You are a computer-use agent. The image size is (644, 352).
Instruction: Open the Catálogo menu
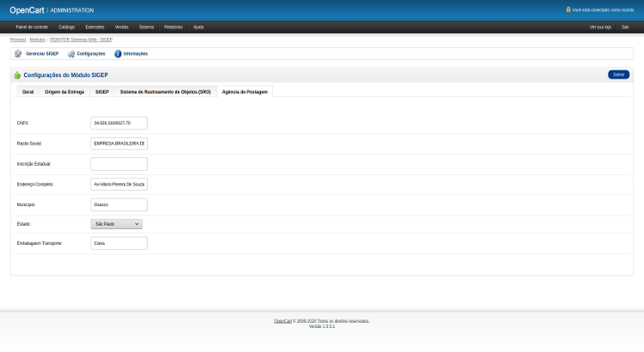(66, 27)
